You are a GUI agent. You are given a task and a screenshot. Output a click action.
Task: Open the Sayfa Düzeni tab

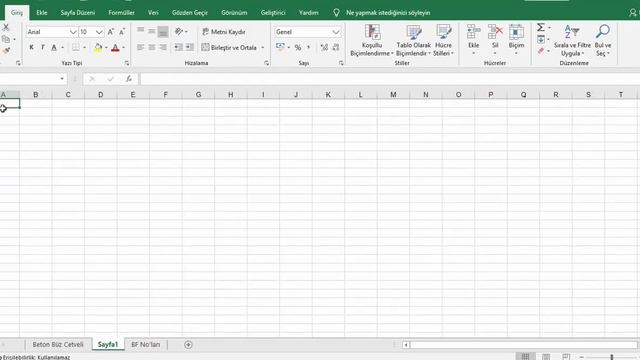click(x=78, y=13)
